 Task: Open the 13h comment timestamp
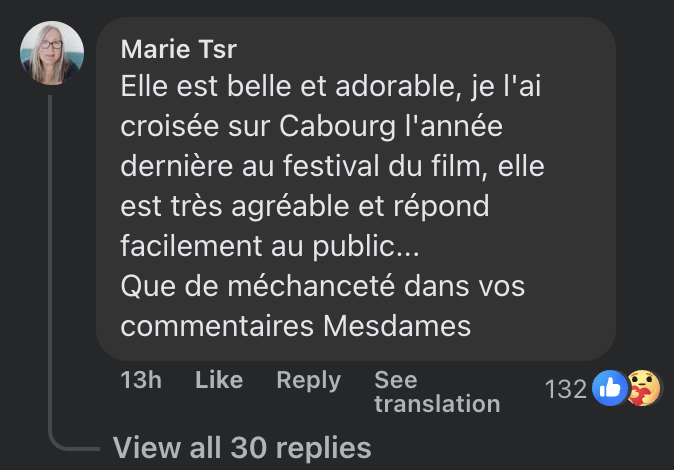140,380
